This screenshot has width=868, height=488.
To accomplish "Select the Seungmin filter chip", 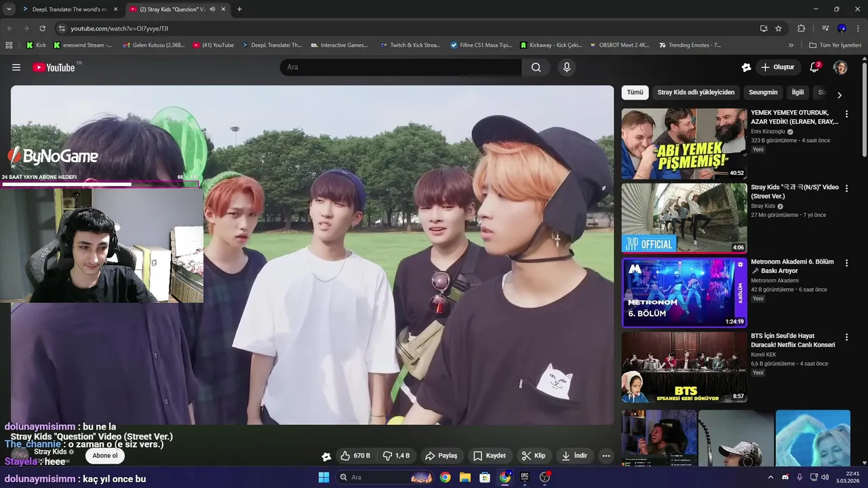I will coord(763,92).
